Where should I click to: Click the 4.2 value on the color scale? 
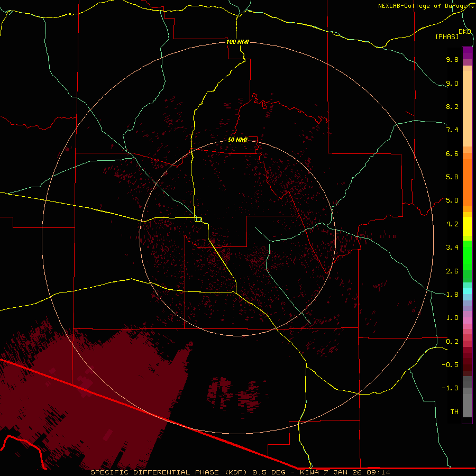point(452,224)
